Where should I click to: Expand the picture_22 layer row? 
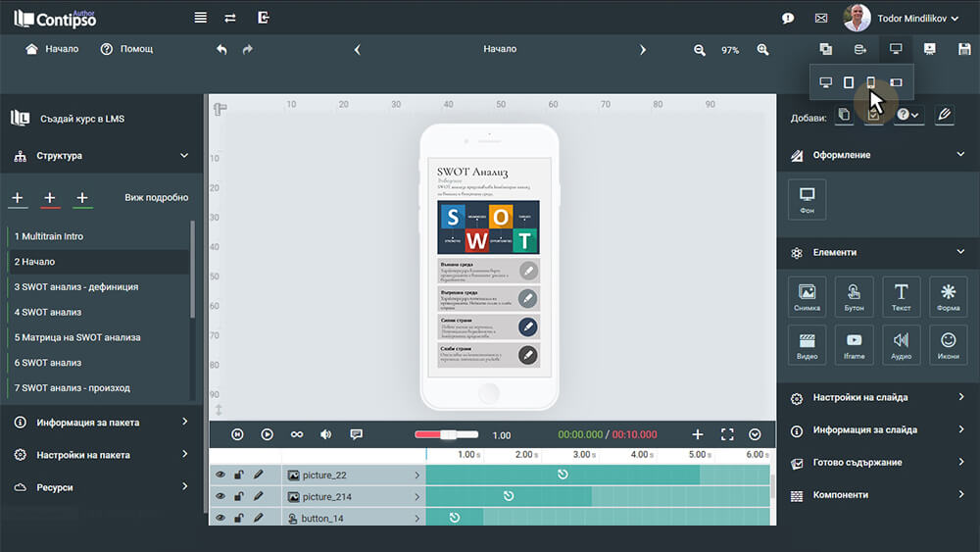pyautogui.click(x=416, y=476)
